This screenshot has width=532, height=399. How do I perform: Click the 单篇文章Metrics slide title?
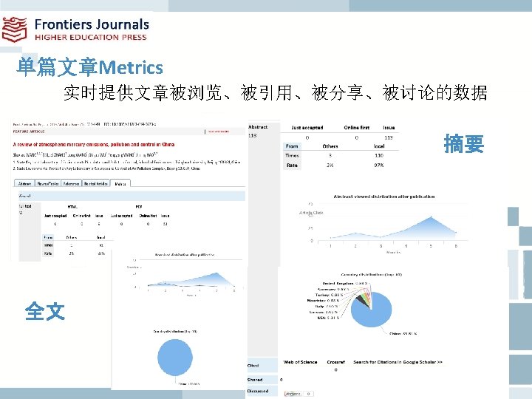[x=89, y=66]
